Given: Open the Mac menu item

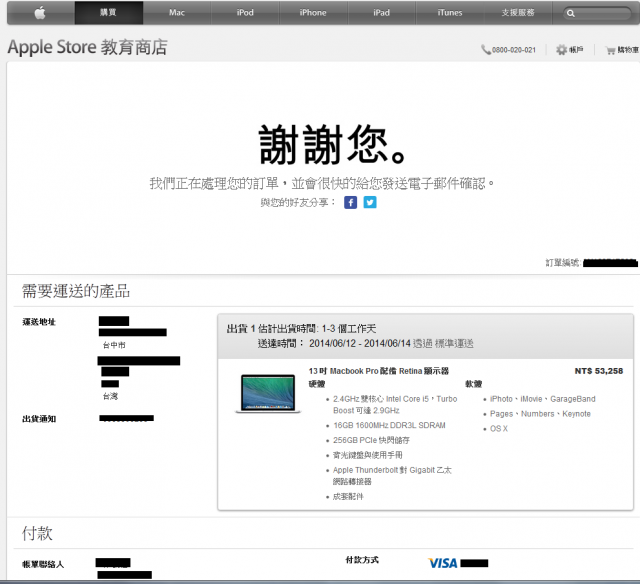Looking at the screenshot, I should click(x=177, y=13).
